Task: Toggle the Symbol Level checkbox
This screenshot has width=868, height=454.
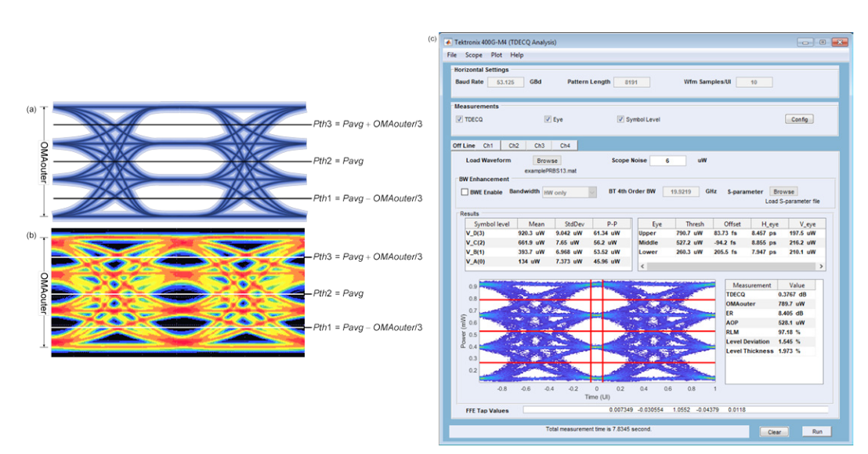Action: pos(620,118)
